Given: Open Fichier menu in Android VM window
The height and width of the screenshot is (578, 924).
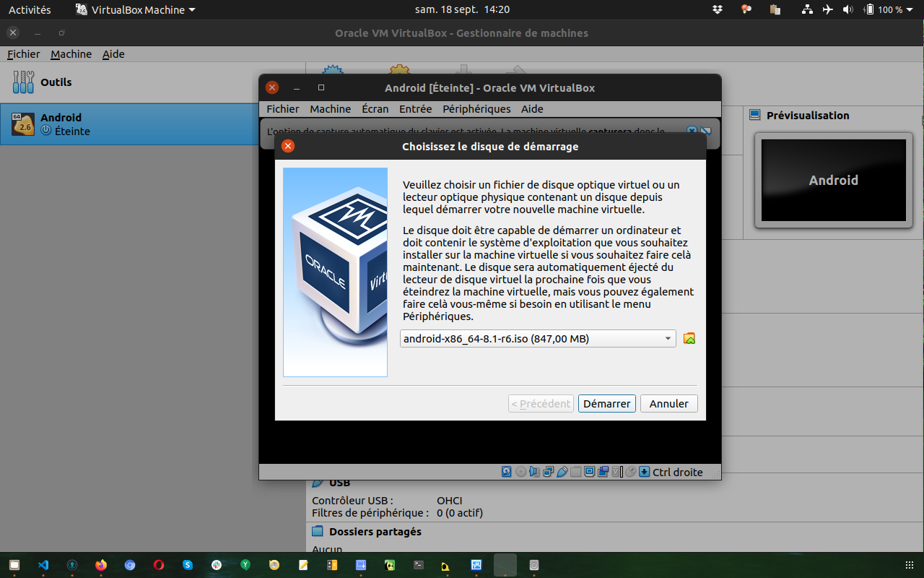Looking at the screenshot, I should [282, 108].
